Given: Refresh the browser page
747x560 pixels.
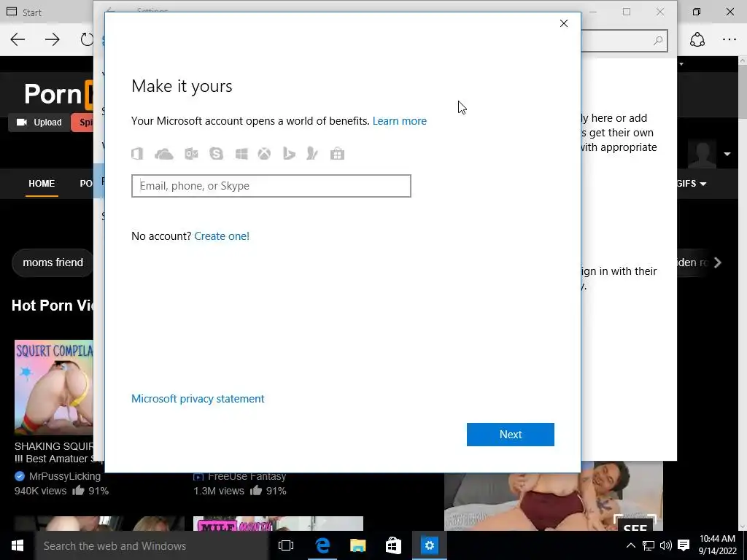Looking at the screenshot, I should tap(87, 39).
